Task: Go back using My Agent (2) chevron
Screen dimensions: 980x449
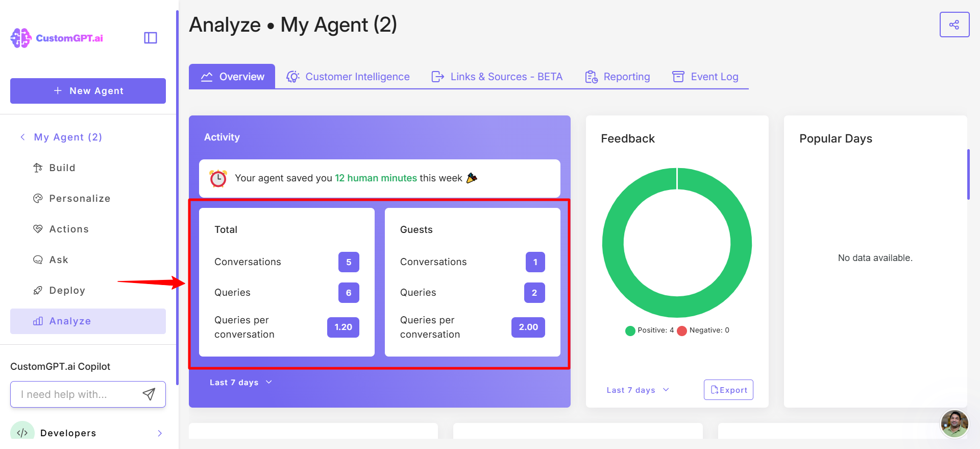Action: 22,137
